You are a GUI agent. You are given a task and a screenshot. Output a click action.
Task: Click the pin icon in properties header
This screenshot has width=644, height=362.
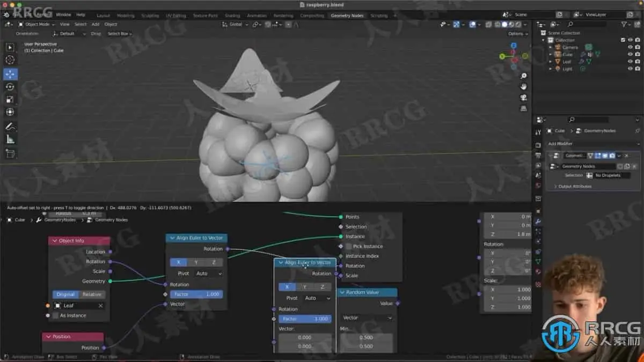[x=637, y=131]
